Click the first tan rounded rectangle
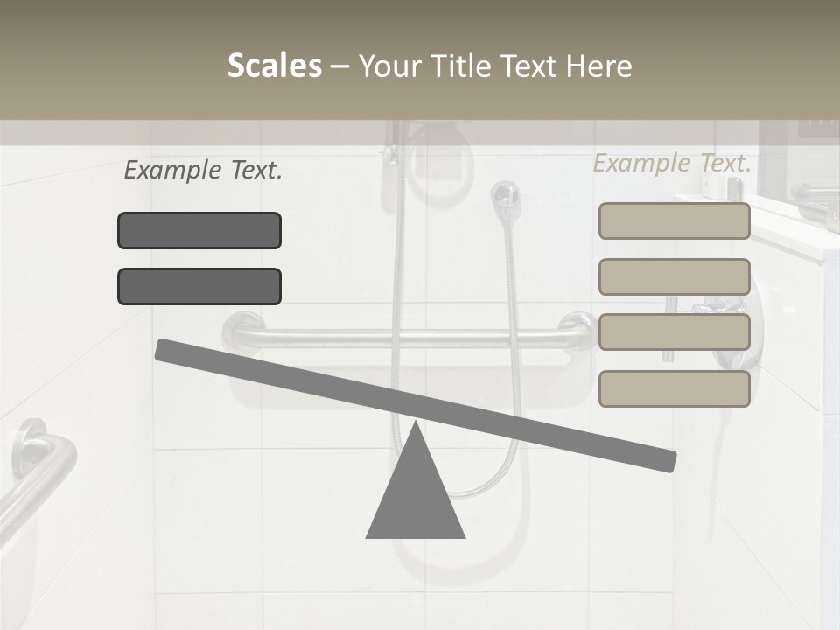 point(675,220)
